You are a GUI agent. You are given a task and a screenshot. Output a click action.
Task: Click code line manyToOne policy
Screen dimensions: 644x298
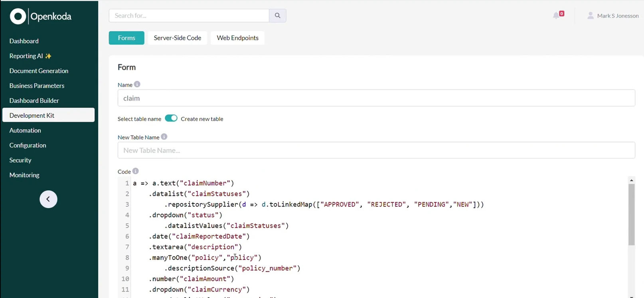pyautogui.click(x=205, y=258)
